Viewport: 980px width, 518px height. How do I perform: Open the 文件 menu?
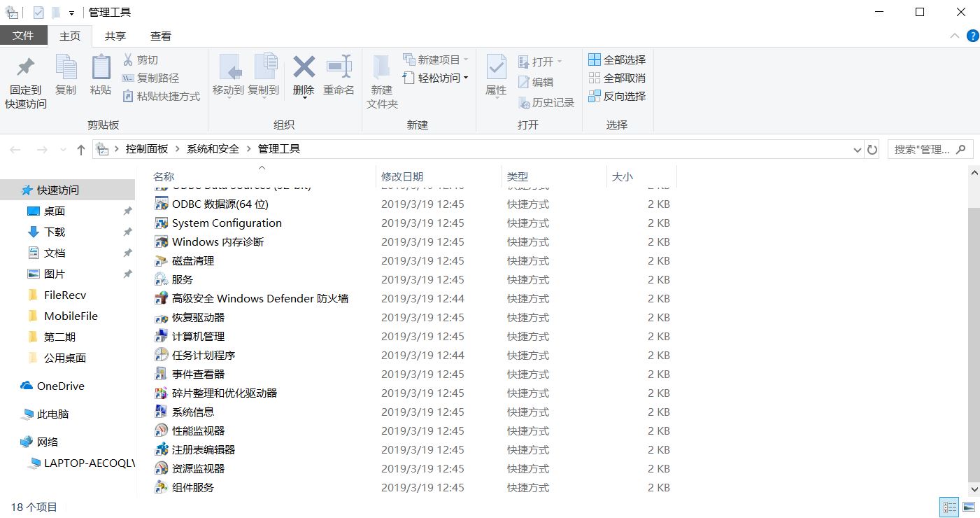point(24,36)
